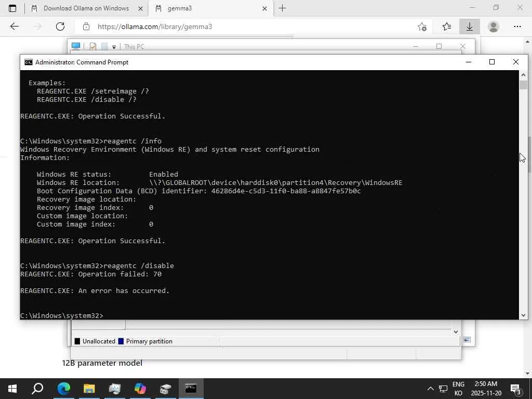Click the Unallocated legend label
This screenshot has height=399, width=532.
[99, 341]
